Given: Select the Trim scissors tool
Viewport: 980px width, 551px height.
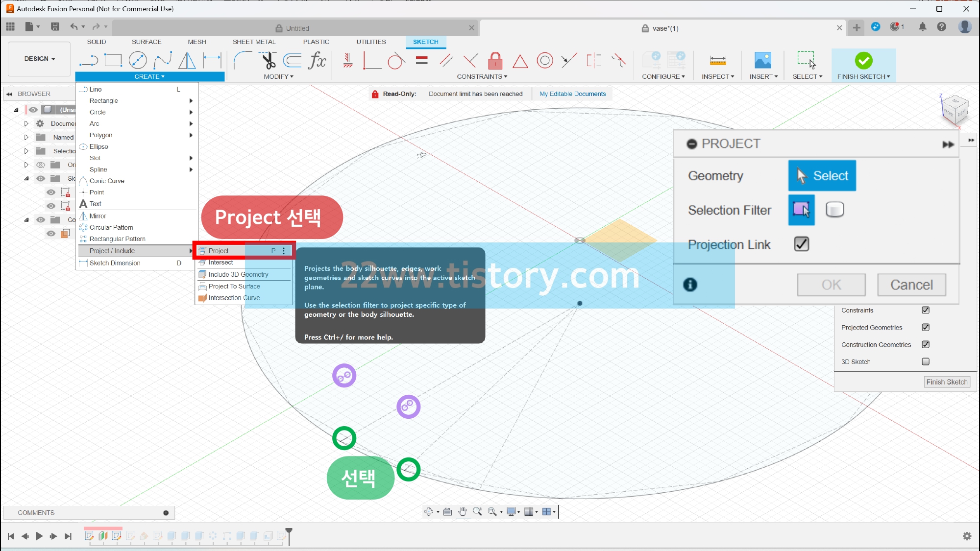Looking at the screenshot, I should coord(268,61).
